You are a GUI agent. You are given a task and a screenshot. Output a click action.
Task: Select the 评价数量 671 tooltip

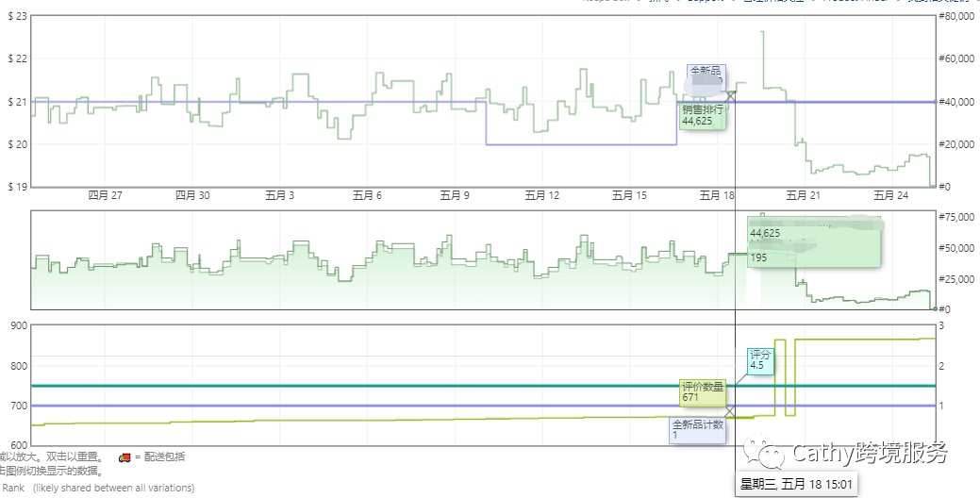point(702,391)
